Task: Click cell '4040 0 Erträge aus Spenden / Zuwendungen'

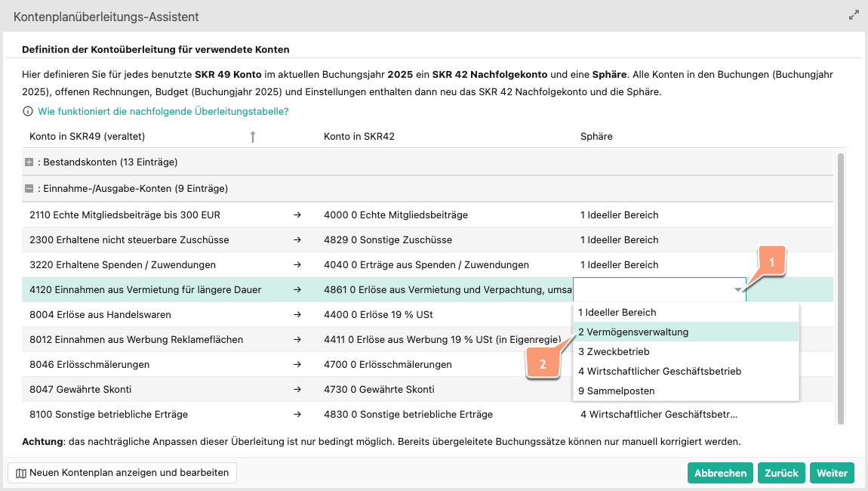Action: tap(426, 265)
